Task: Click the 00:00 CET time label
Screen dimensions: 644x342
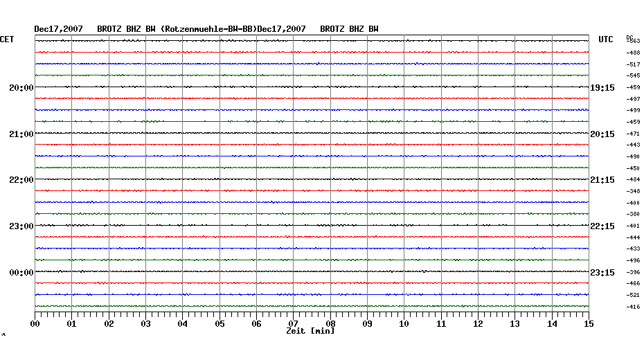Action: pyautogui.click(x=21, y=272)
